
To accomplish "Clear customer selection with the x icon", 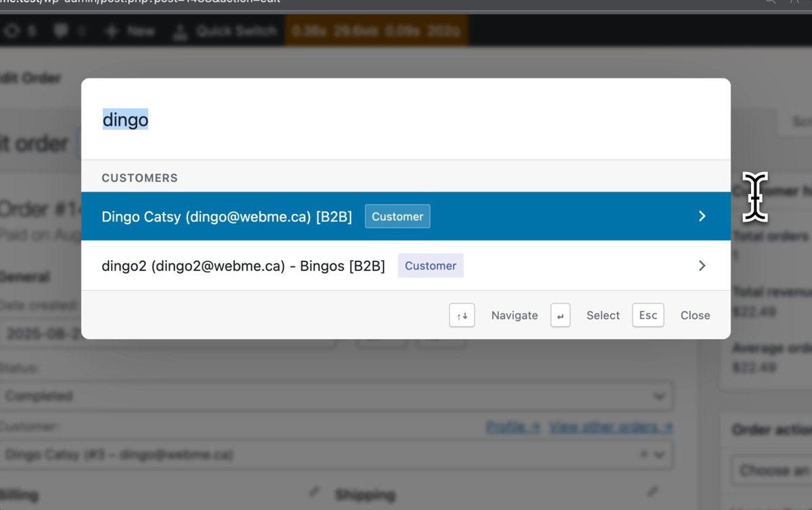I will (644, 454).
